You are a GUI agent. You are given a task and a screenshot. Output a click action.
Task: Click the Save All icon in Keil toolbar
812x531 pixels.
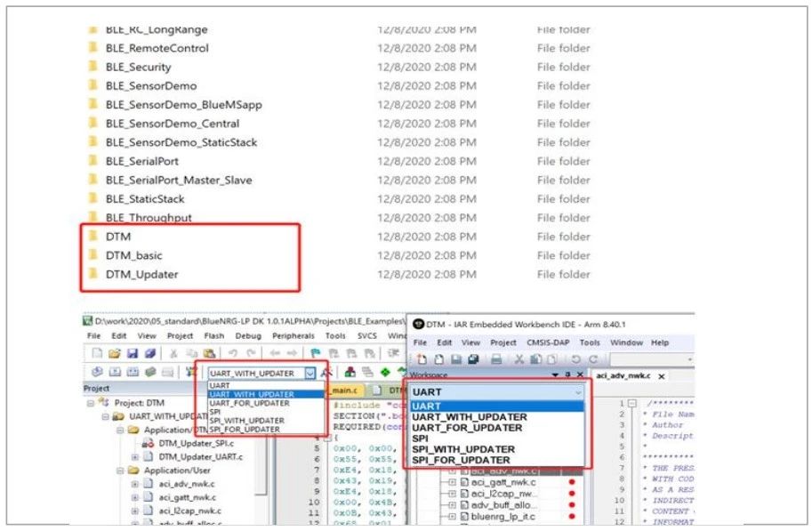149,353
